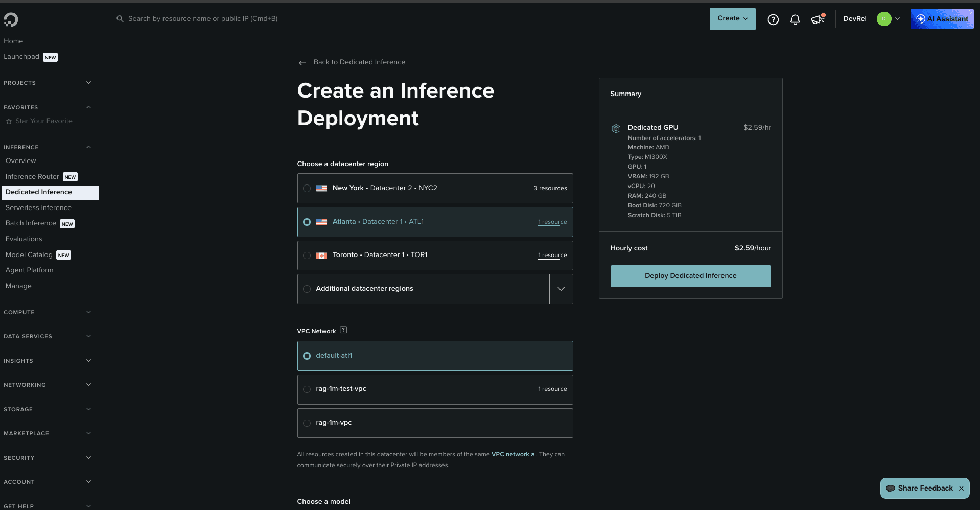Open Batch Inference page

tap(31, 223)
